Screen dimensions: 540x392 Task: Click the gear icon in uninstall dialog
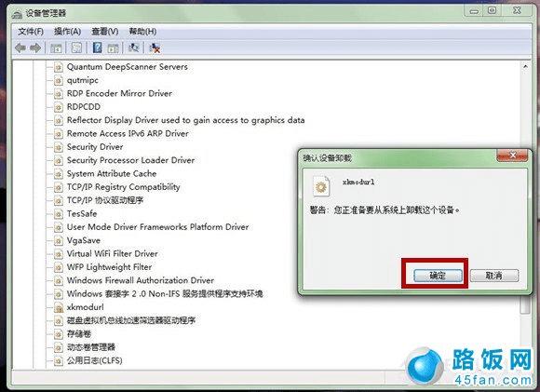coord(321,187)
